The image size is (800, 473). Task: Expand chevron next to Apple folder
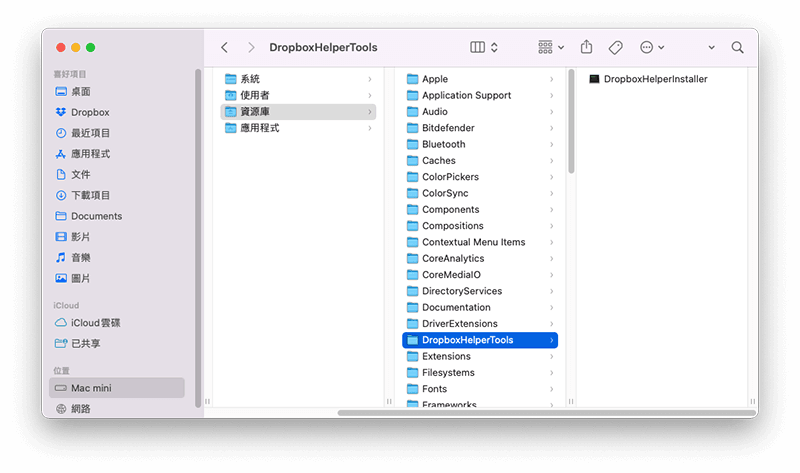(552, 79)
